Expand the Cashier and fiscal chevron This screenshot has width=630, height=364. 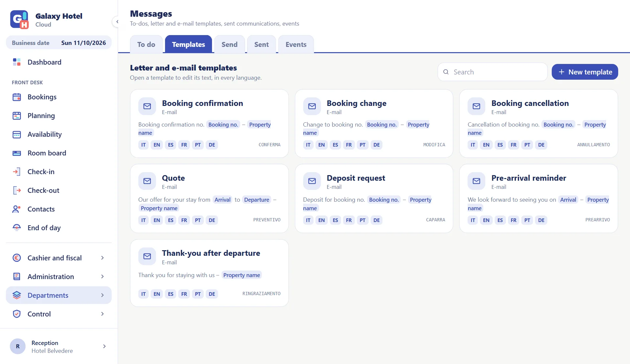(102, 258)
